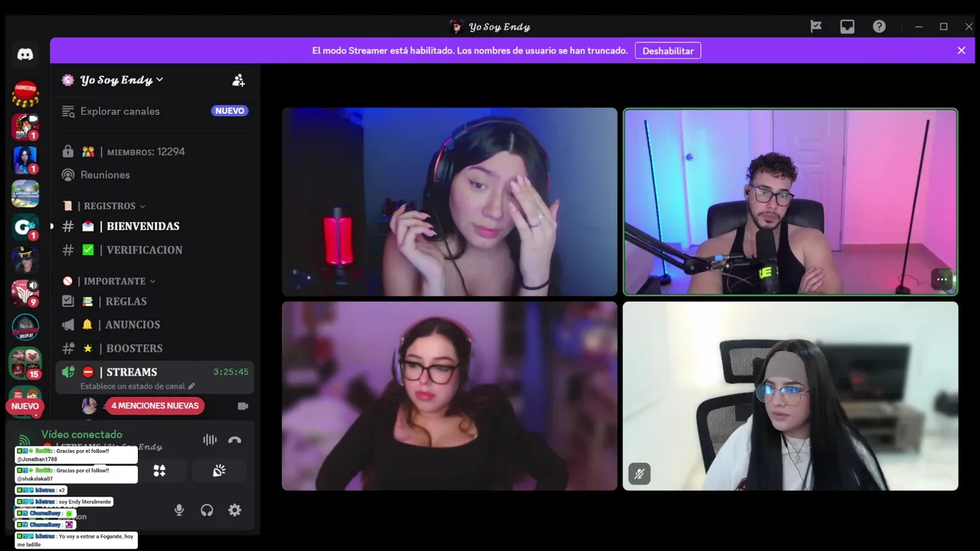Viewport: 980px width, 551px height.
Task: Open the inbox icon in title bar
Action: pos(848,26)
